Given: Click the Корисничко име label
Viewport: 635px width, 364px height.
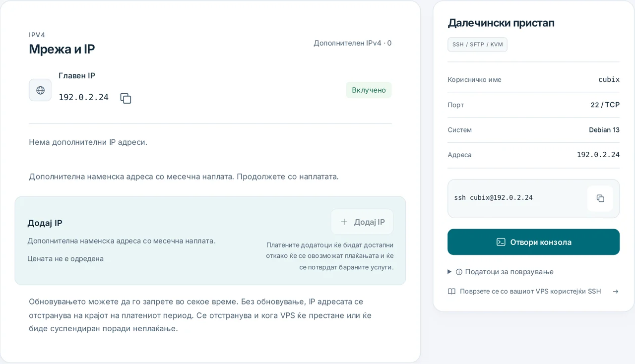Looking at the screenshot, I should click(474, 79).
